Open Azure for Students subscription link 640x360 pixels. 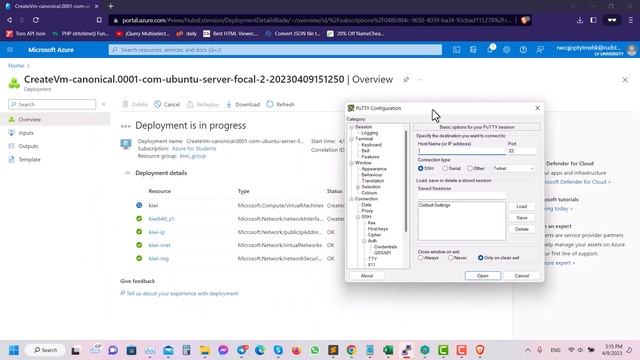tap(194, 149)
